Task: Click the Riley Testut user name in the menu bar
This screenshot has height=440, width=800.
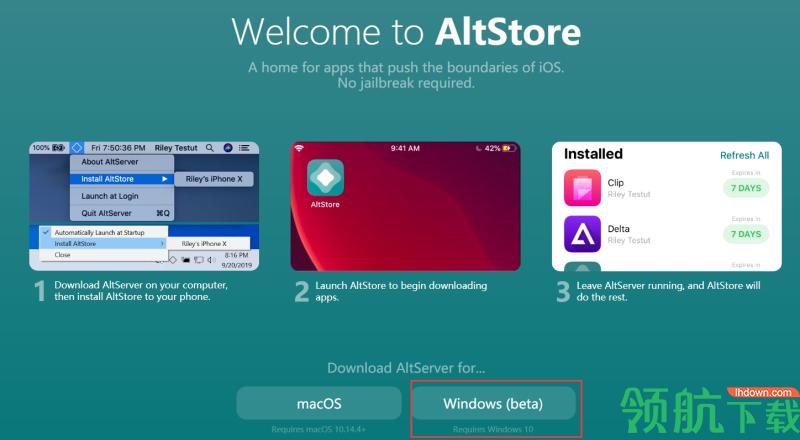Action: [176, 148]
